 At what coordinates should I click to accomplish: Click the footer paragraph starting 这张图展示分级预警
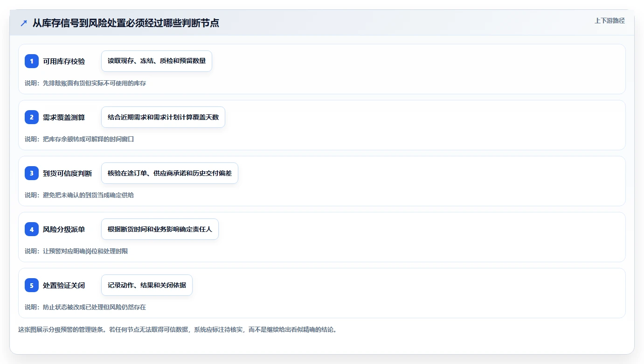[177, 329]
